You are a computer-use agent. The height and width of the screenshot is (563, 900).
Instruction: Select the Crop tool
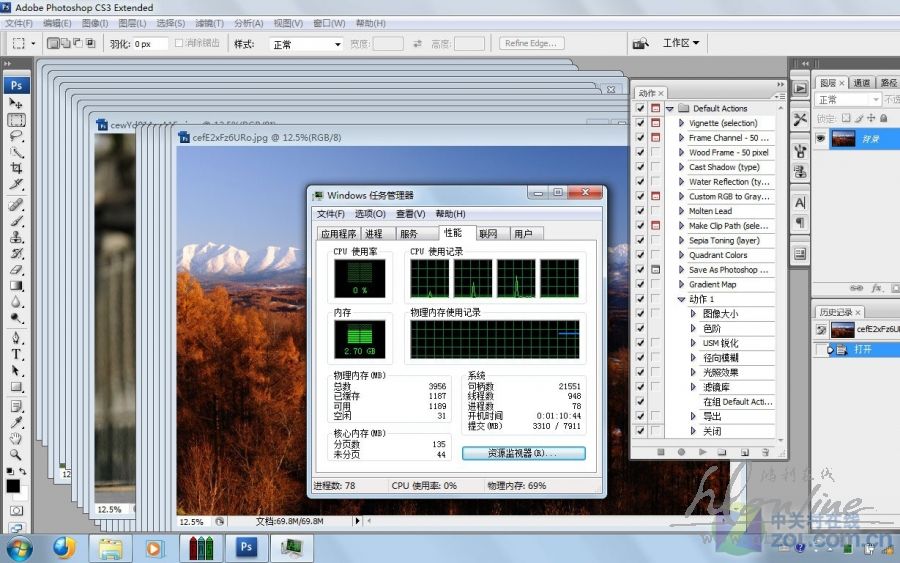16,169
